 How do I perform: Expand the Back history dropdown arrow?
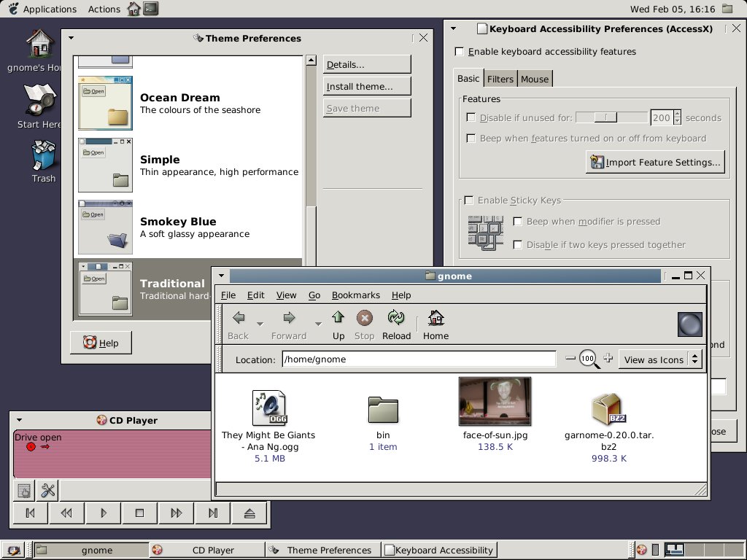point(260,324)
